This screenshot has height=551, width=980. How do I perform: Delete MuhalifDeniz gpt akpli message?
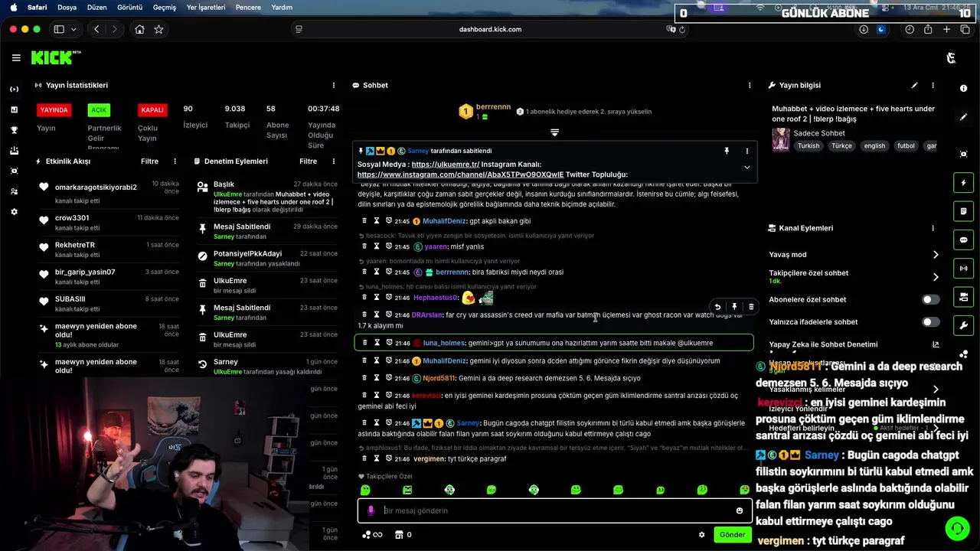click(x=364, y=221)
